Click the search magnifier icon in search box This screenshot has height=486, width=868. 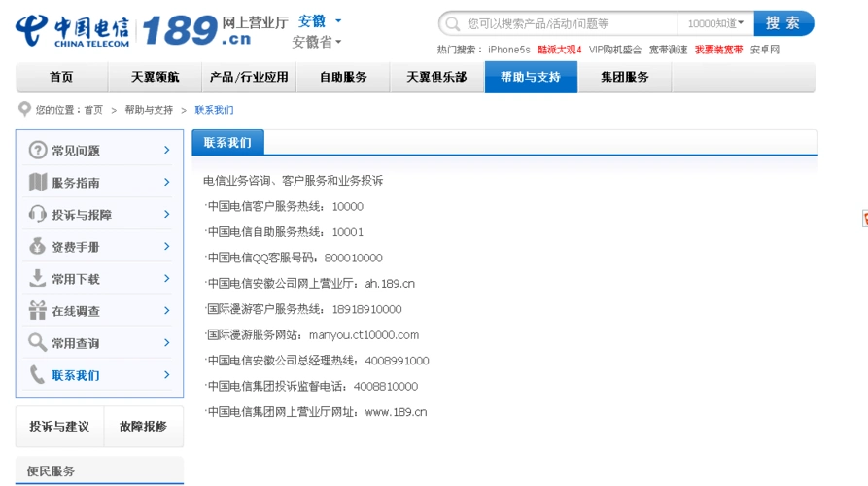click(452, 23)
